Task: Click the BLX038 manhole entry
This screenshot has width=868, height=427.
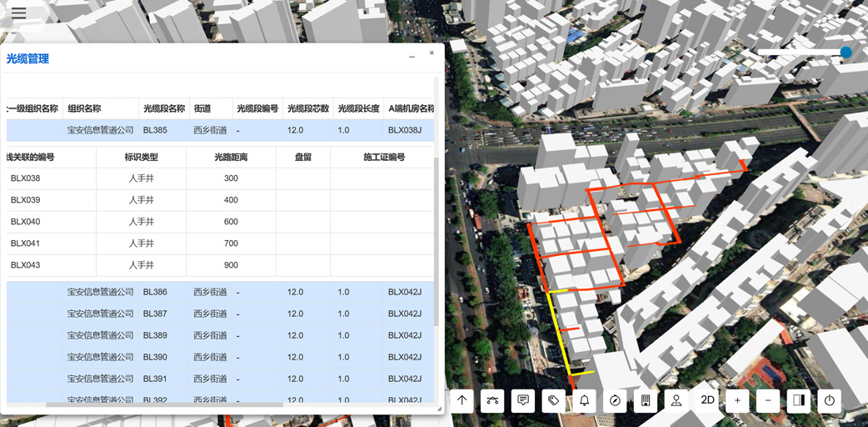Action: point(26,178)
